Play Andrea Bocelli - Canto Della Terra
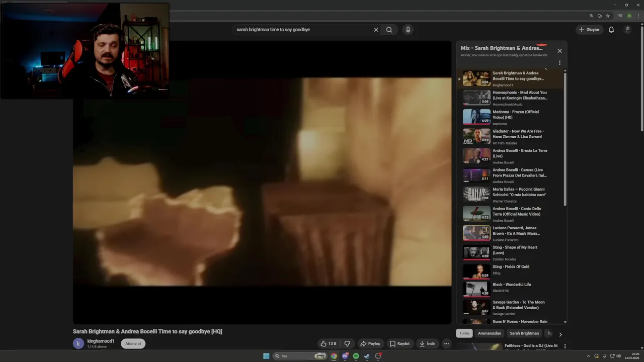This screenshot has height=362, width=644. [x=510, y=214]
